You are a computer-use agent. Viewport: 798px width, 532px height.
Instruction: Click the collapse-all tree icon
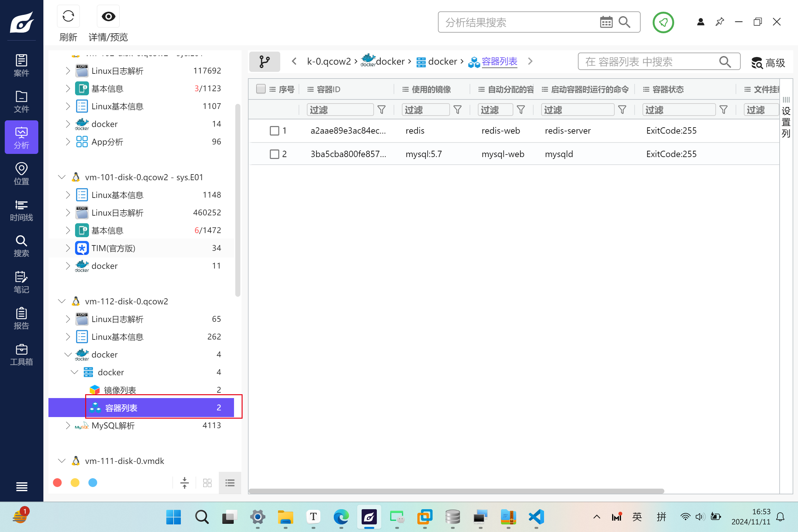[x=185, y=483]
